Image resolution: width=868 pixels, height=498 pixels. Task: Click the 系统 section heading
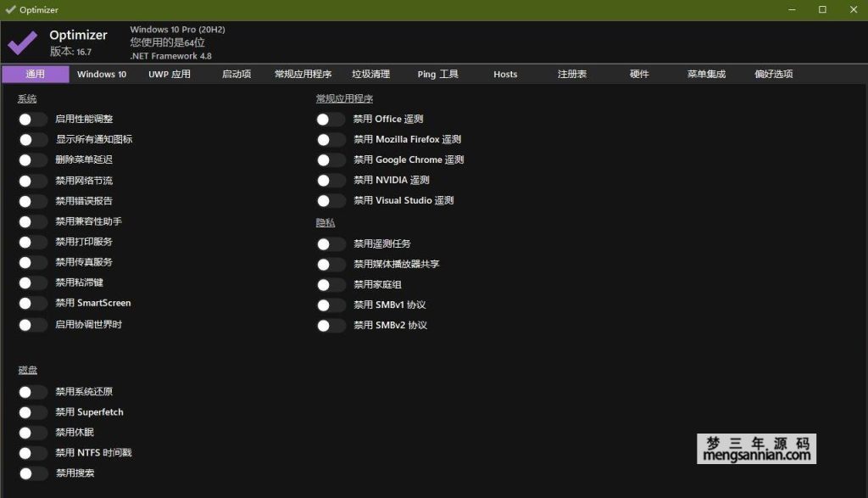27,99
